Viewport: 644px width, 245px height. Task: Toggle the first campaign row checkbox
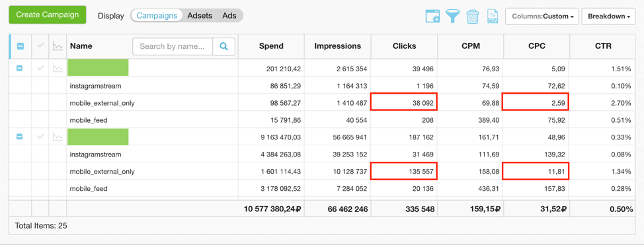[19, 68]
